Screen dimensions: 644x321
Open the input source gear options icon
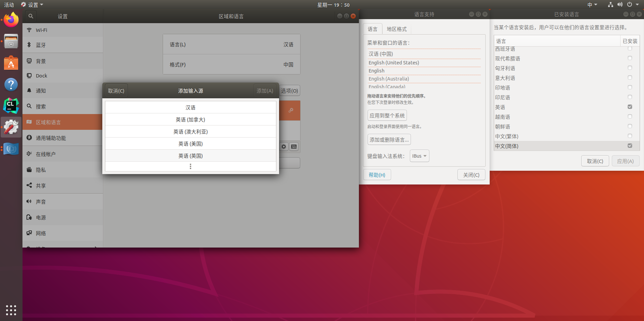[x=284, y=147]
